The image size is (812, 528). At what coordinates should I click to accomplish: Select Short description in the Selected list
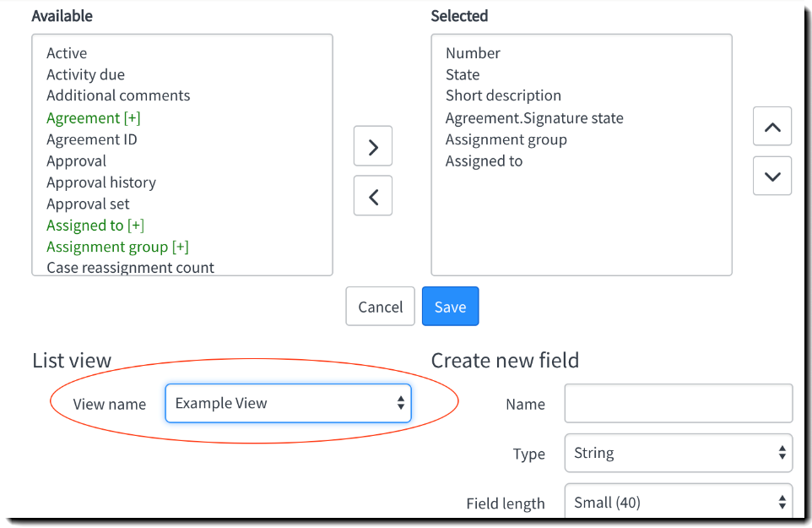(503, 95)
